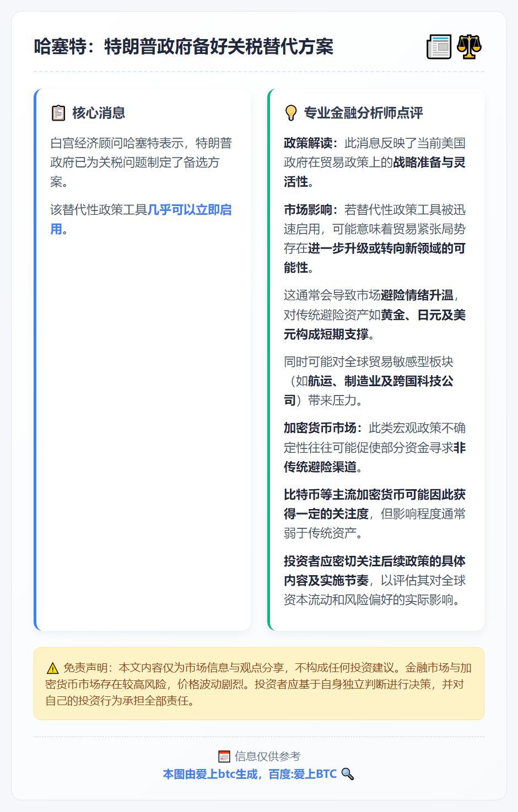The image size is (518, 812).
Task: Select the 核心消息 section heading
Action: [x=99, y=113]
